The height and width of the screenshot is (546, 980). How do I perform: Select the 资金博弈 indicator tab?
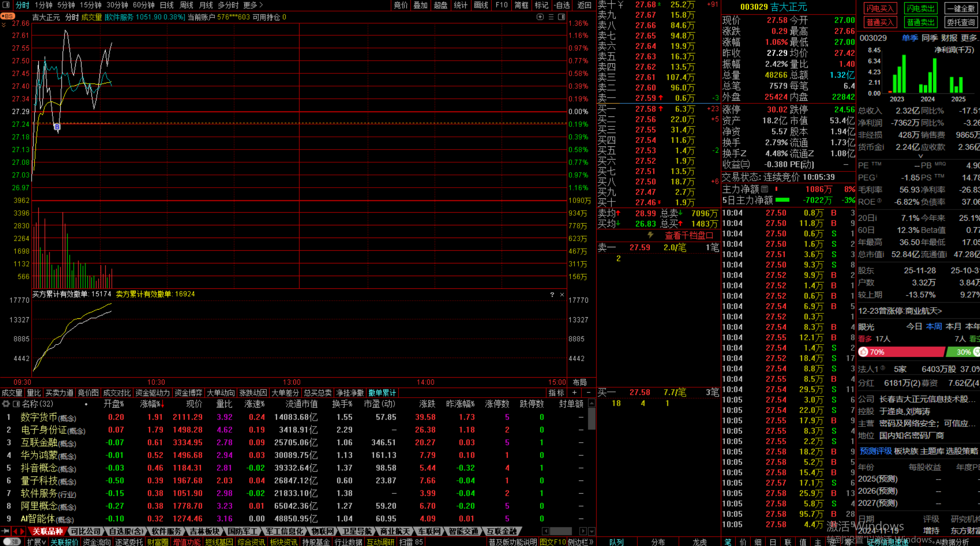coord(188,393)
